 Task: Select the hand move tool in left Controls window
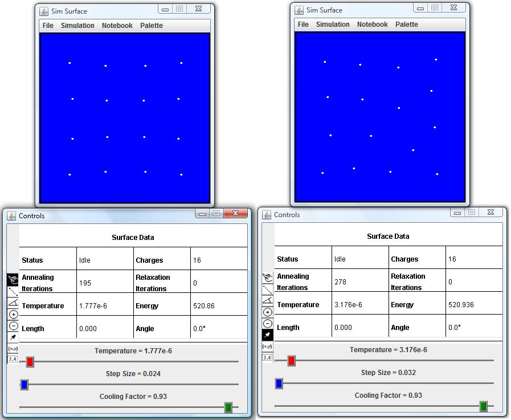point(13,280)
